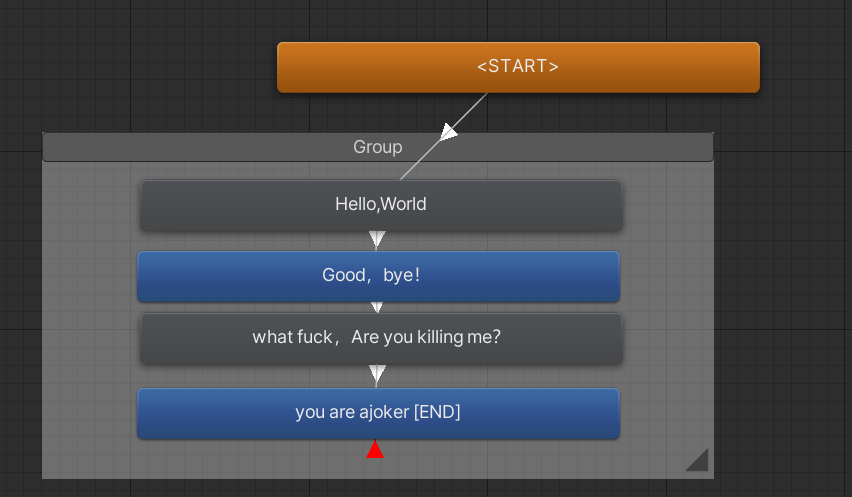Select the 'Are you killing me?' node
This screenshot has height=497, width=852.
(381, 338)
